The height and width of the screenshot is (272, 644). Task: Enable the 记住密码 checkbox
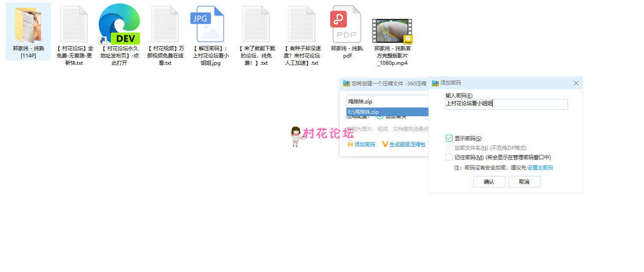tap(449, 157)
